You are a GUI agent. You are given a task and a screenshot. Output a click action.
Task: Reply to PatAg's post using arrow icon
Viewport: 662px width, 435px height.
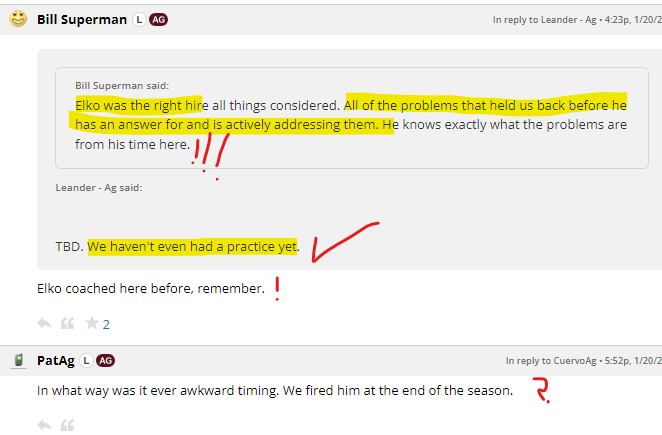pos(44,425)
